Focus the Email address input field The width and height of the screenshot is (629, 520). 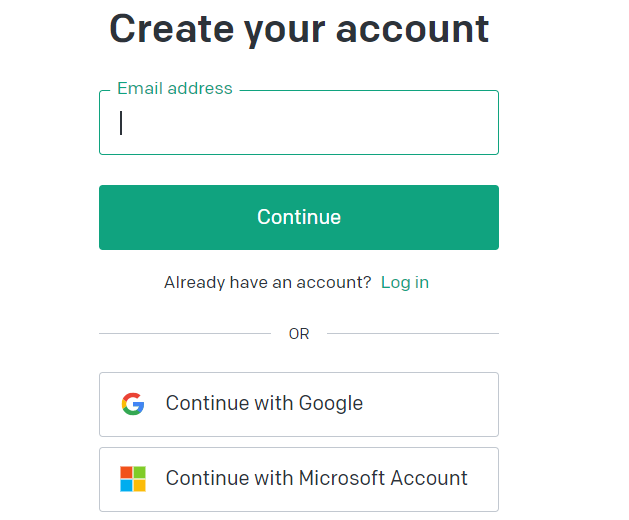tap(299, 123)
